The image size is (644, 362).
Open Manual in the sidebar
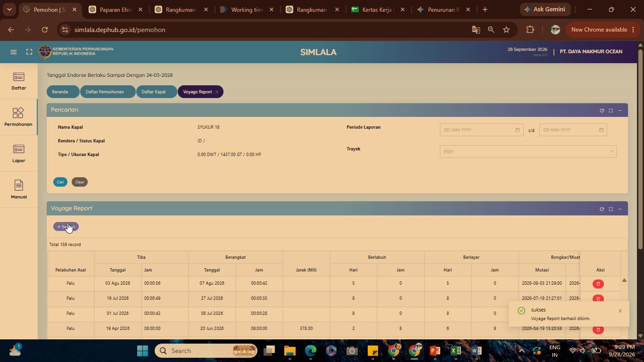click(19, 190)
